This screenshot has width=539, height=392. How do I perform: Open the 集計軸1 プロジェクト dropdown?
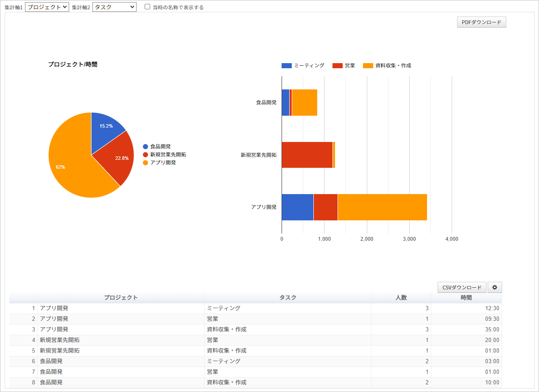point(47,7)
